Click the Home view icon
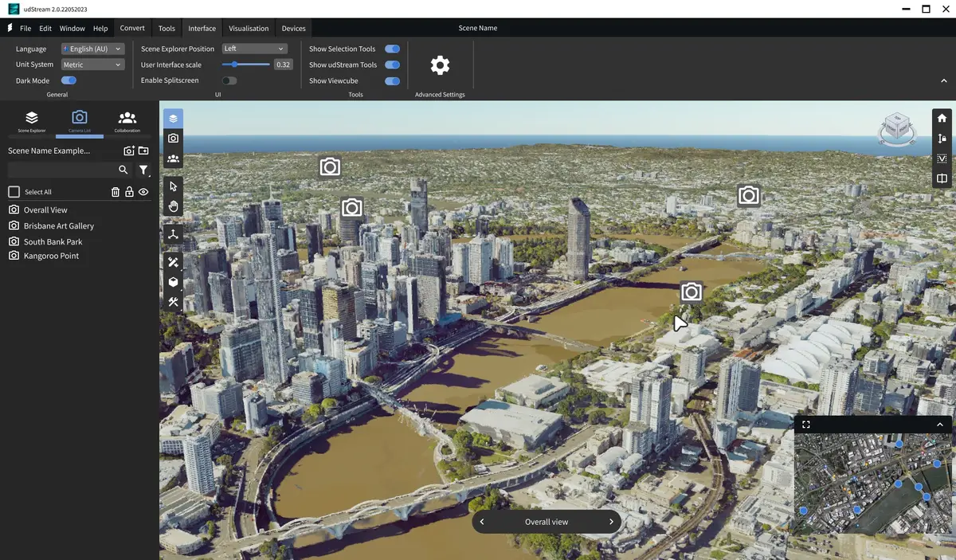The height and width of the screenshot is (560, 956). 942,118
